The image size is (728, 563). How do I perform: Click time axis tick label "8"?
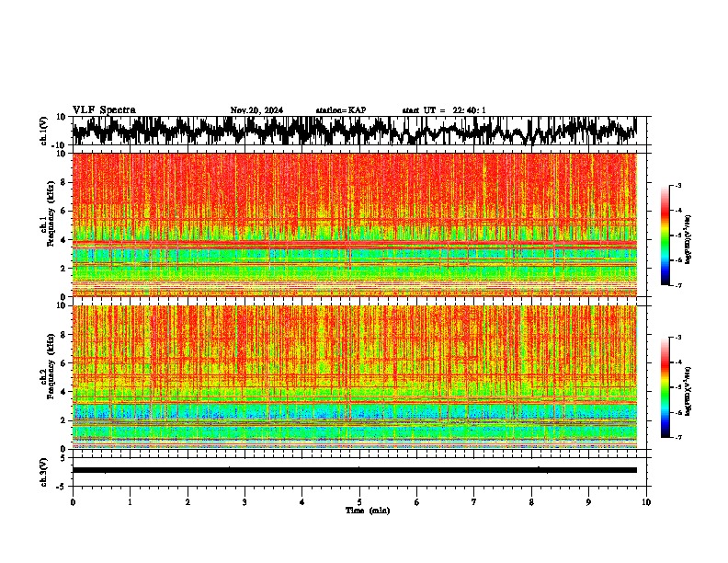coord(531,502)
